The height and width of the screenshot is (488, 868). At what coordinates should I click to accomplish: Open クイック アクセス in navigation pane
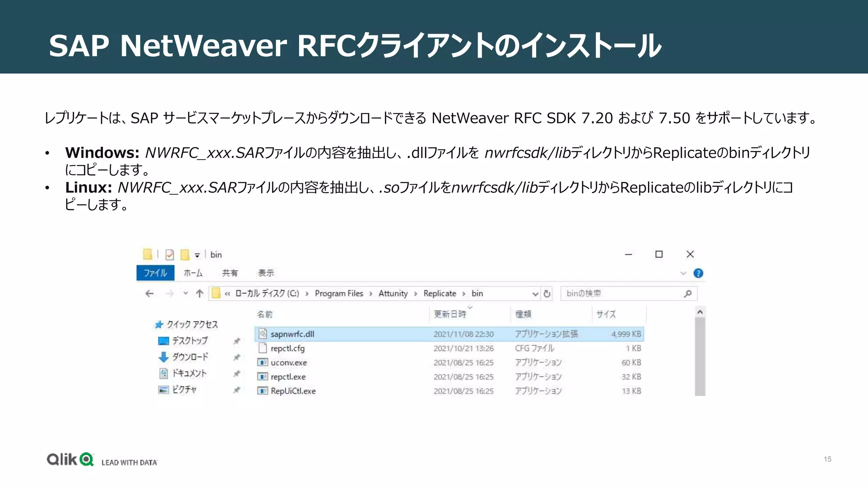pyautogui.click(x=192, y=324)
